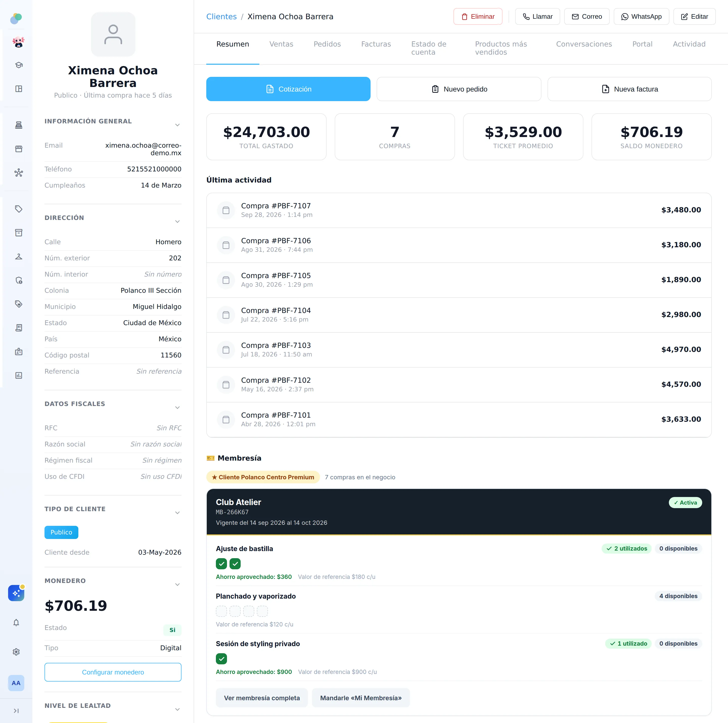This screenshot has height=723, width=728.
Task: Open the Compra #PBF-7105 activity row
Action: pyautogui.click(x=459, y=280)
